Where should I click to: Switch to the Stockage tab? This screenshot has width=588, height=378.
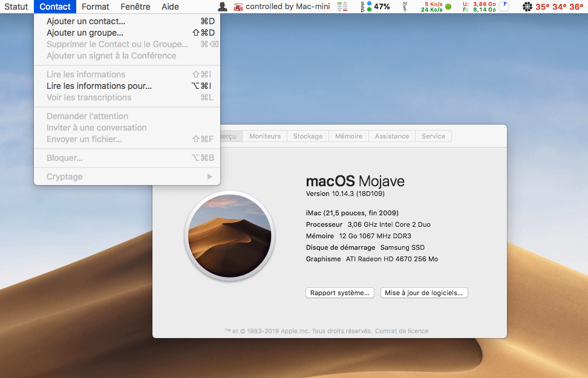tap(308, 136)
